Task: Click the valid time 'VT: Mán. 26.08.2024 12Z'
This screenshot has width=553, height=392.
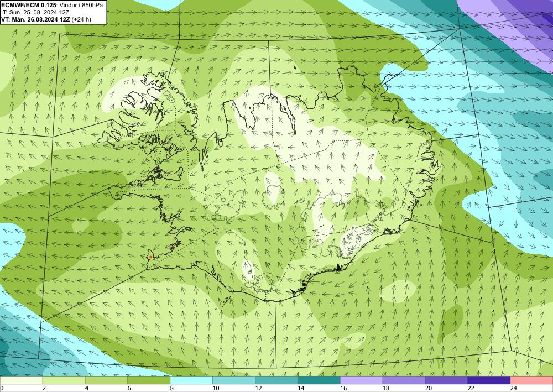Action: [35, 19]
